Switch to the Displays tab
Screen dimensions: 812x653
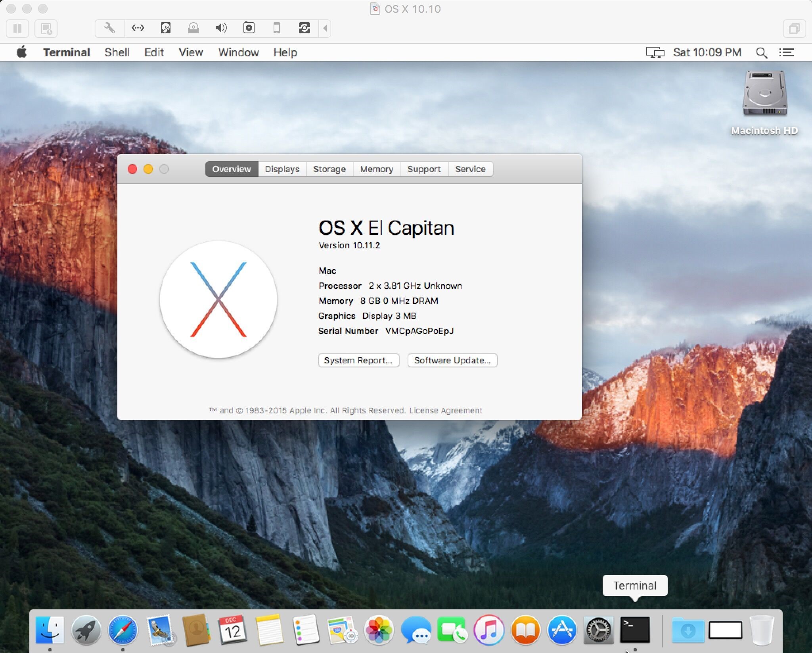[282, 169]
